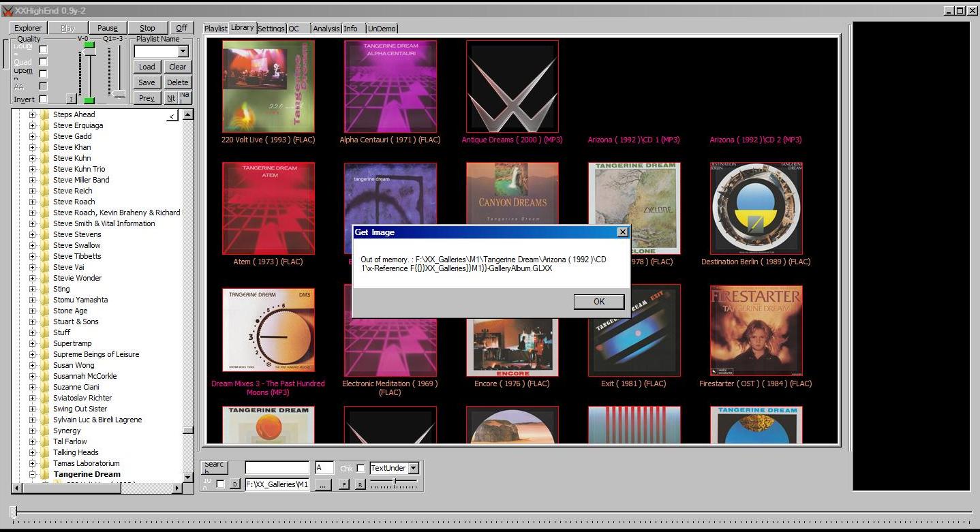The width and height of the screenshot is (980, 532).
Task: Click the Load playlist button
Action: [x=147, y=67]
